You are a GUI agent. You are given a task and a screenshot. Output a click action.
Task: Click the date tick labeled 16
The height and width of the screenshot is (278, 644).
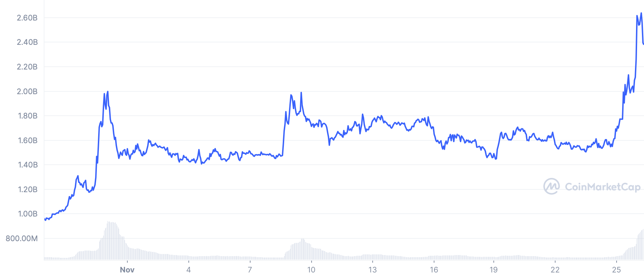(434, 270)
